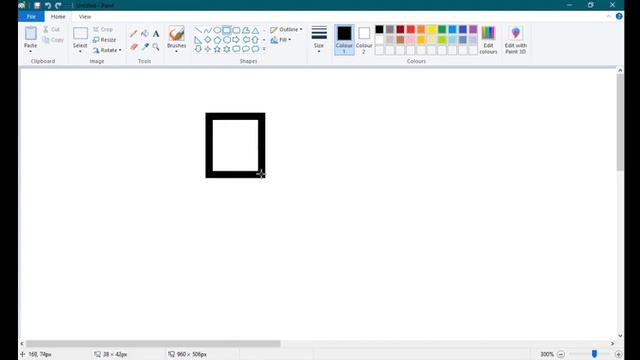
Task: Select the Fill with colour bucket tool
Action: (x=144, y=33)
